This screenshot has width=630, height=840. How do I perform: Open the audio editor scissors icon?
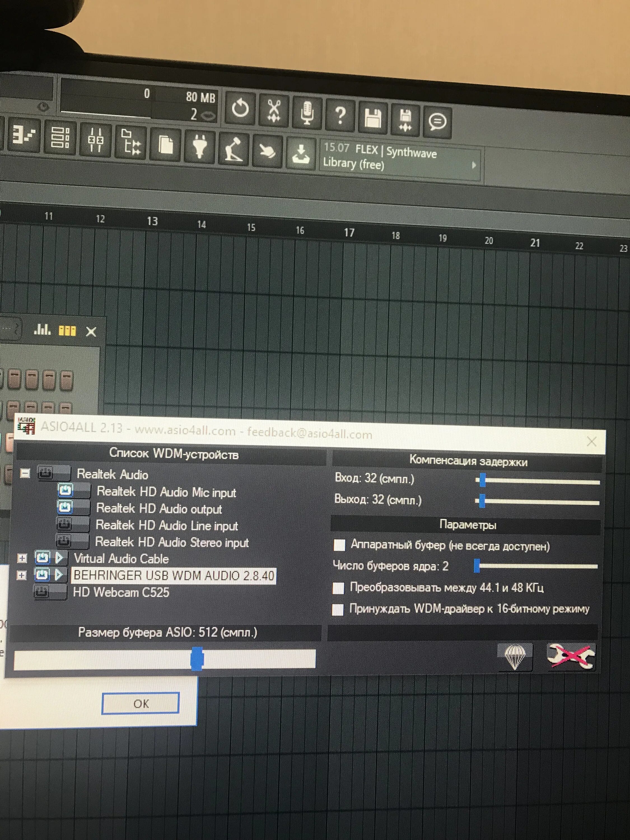point(273,111)
